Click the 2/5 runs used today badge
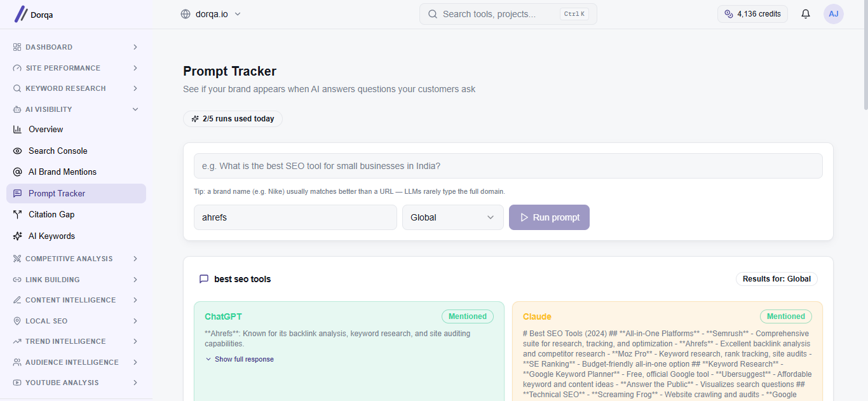868x401 pixels. [233, 119]
